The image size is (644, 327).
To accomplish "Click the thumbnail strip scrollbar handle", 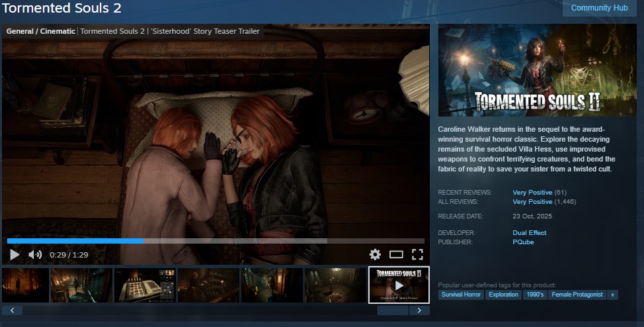I will 393,310.
